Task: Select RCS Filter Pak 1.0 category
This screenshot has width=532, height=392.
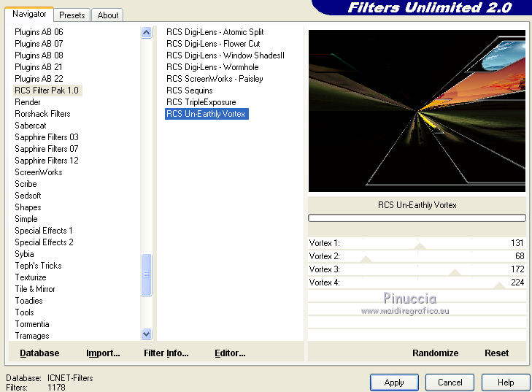Action: coord(47,91)
